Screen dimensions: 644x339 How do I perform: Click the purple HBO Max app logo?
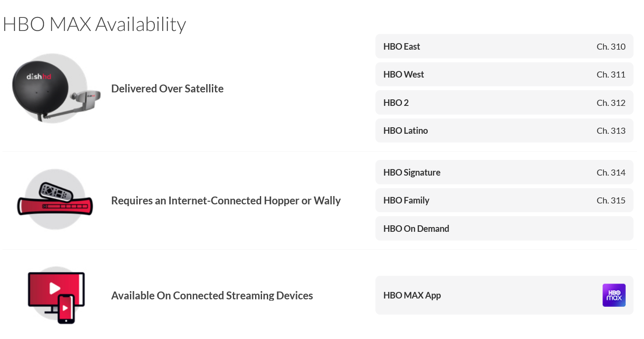(x=614, y=295)
